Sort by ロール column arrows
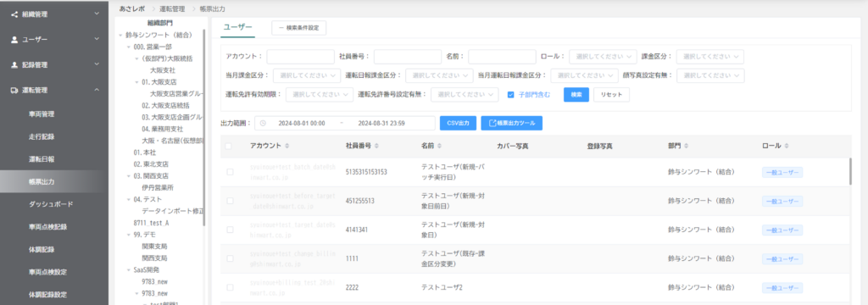The image size is (868, 305). click(x=787, y=146)
